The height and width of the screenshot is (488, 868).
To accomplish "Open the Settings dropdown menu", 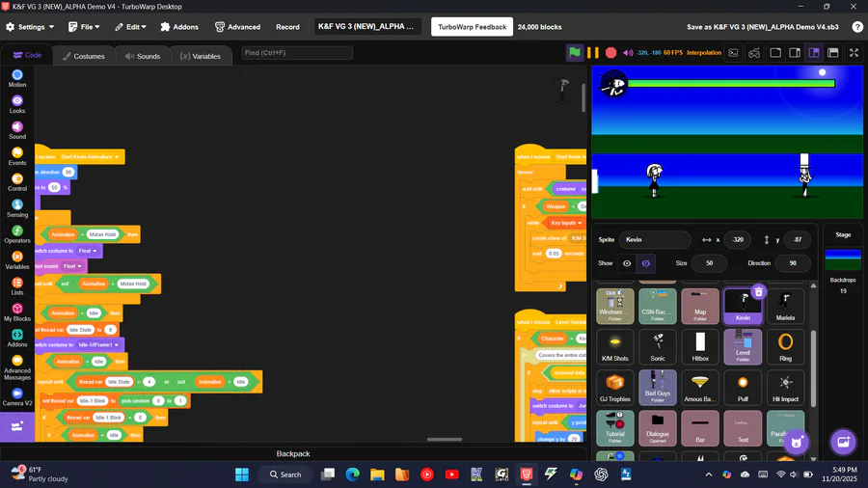I will point(31,27).
